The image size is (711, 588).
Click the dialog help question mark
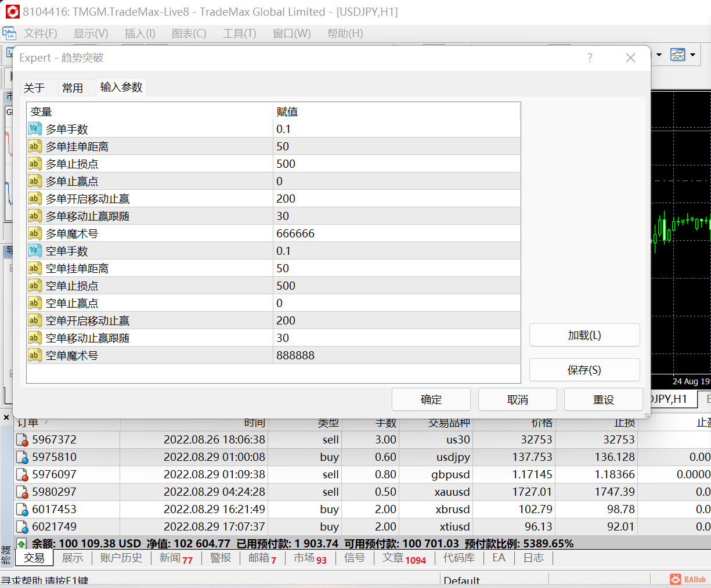(590, 58)
